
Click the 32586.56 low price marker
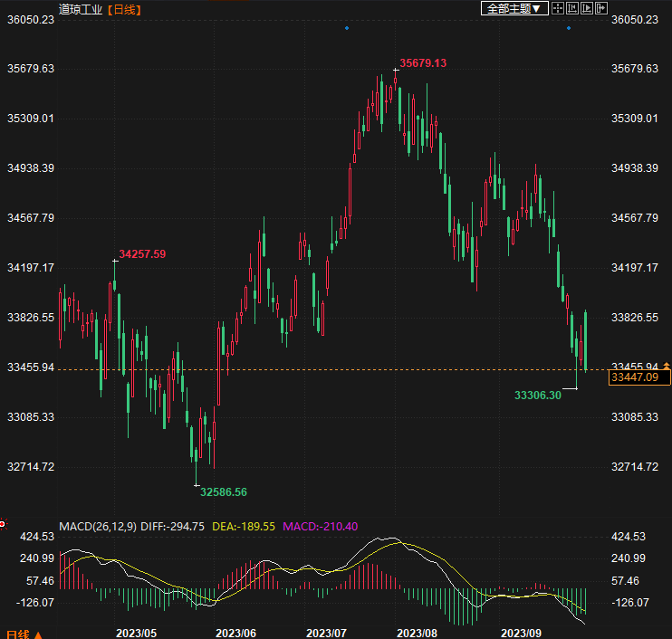224,491
